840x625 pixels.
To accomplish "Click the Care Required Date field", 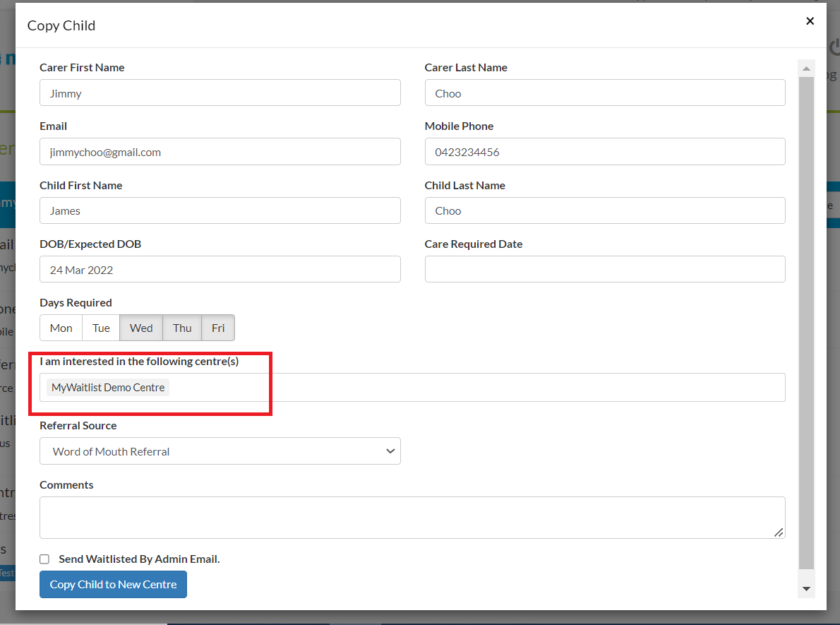I will click(605, 269).
